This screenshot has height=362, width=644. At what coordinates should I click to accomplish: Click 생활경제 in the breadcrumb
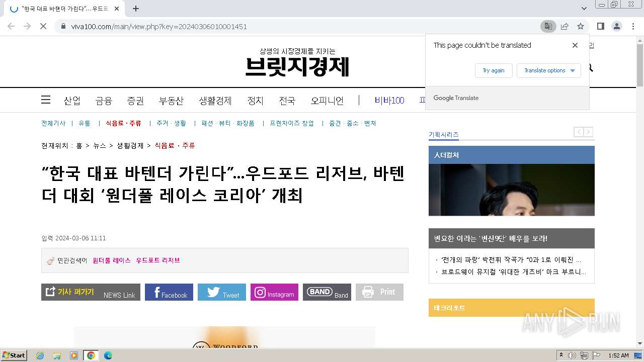click(x=130, y=146)
